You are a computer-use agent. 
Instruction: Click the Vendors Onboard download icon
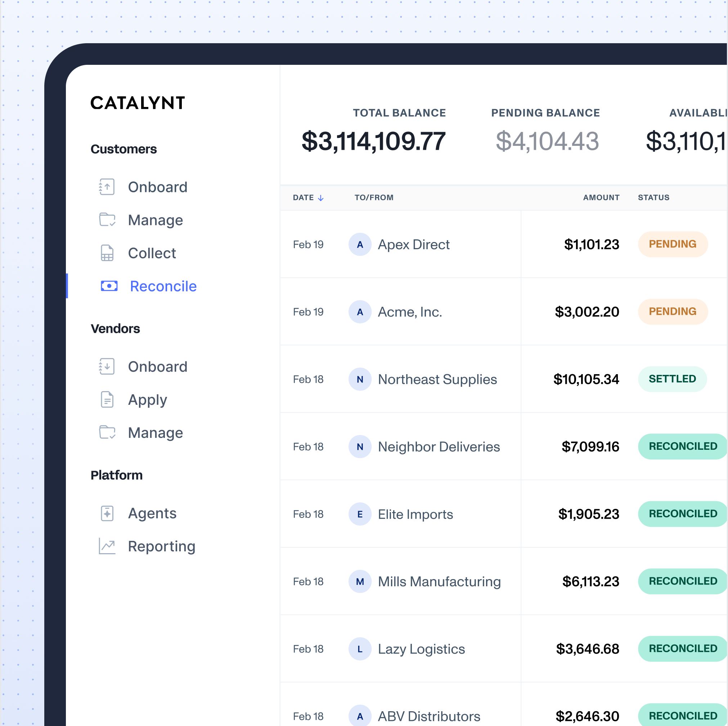107,366
